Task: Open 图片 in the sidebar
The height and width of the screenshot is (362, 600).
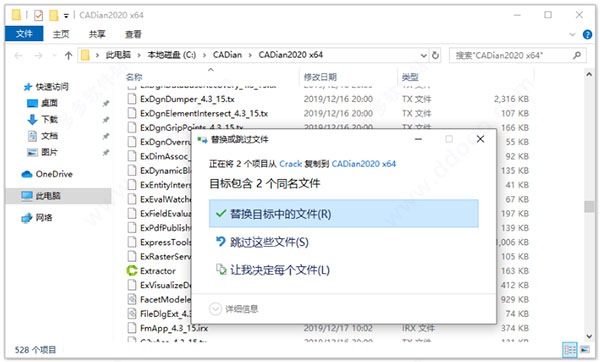Action: pyautogui.click(x=49, y=152)
